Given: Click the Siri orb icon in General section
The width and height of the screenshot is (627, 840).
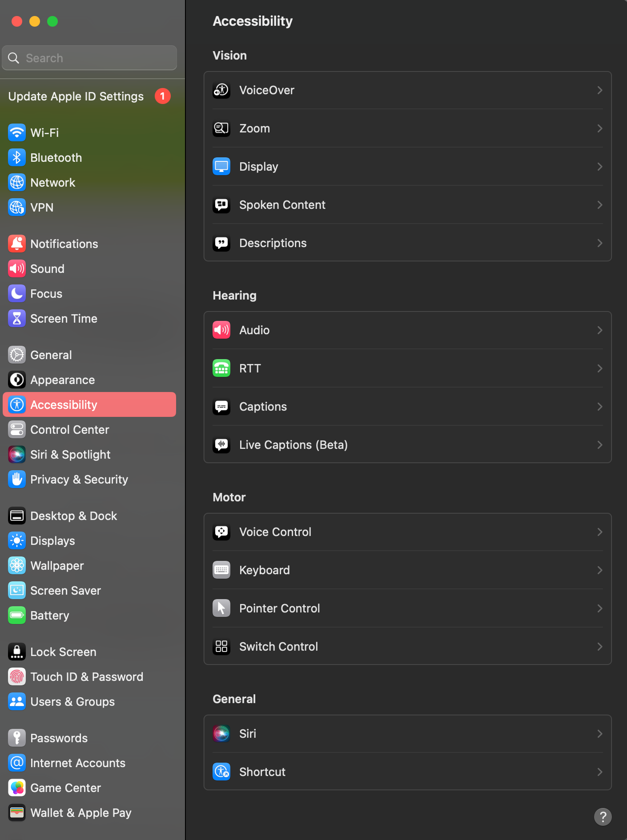Looking at the screenshot, I should [x=221, y=734].
